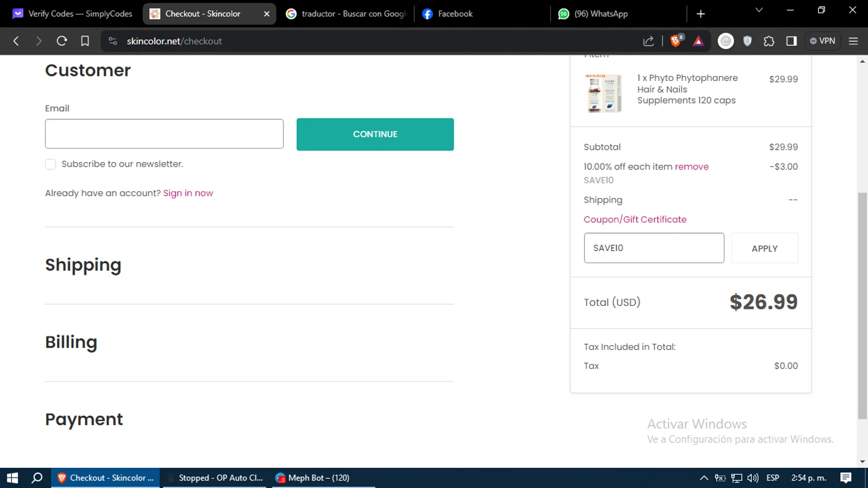Switch to Verify Codes — SimplyCodes tab

[x=72, y=14]
